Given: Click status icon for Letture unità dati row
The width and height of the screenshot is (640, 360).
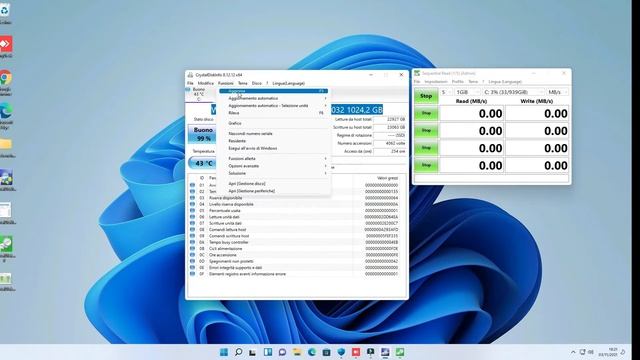Looking at the screenshot, I should tap(192, 217).
